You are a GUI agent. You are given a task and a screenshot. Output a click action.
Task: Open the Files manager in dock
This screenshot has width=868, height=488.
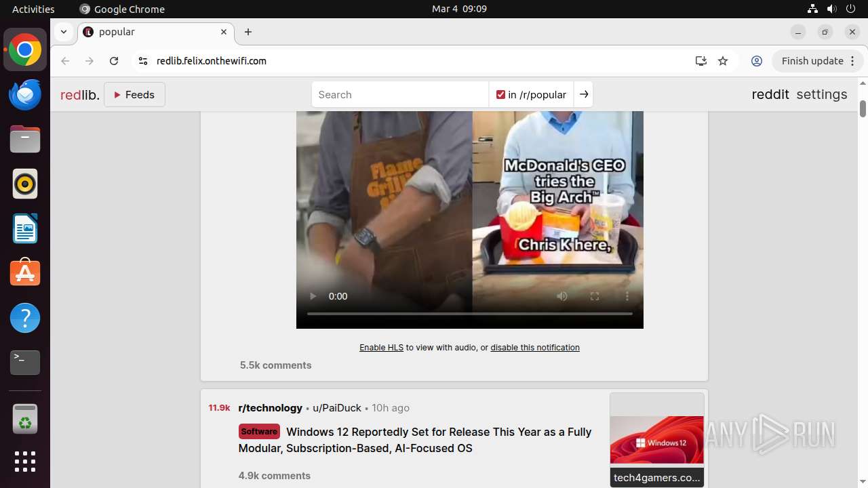[x=25, y=140]
